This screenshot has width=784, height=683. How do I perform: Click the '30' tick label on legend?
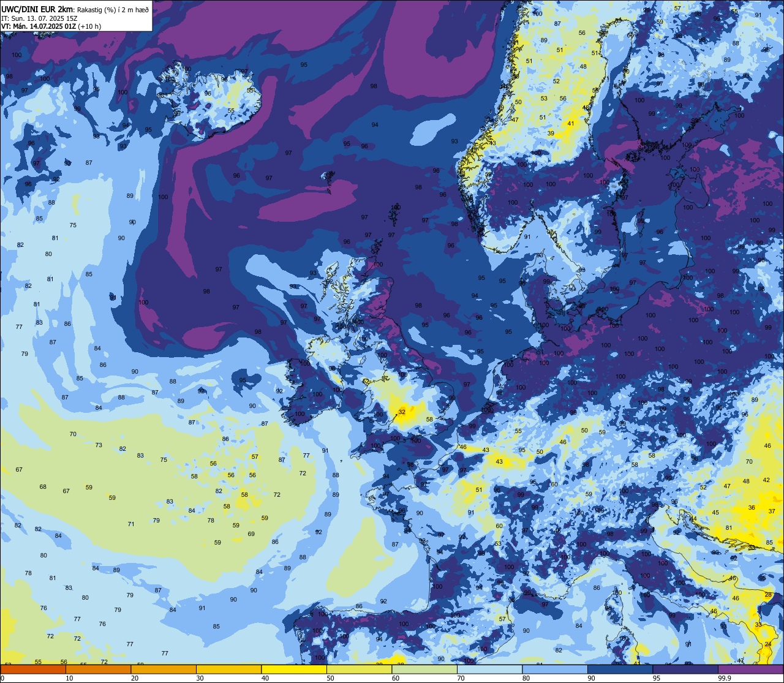pos(200,678)
